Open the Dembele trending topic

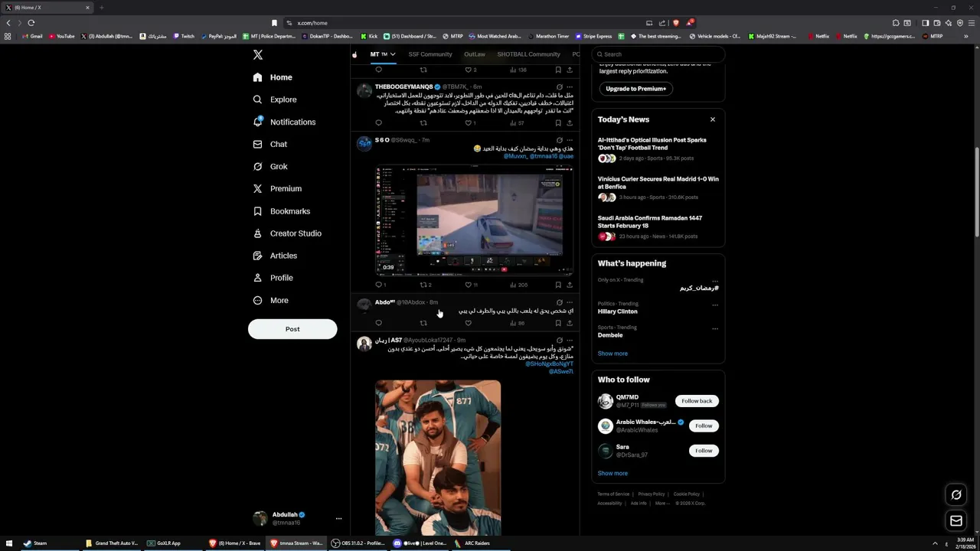610,335
